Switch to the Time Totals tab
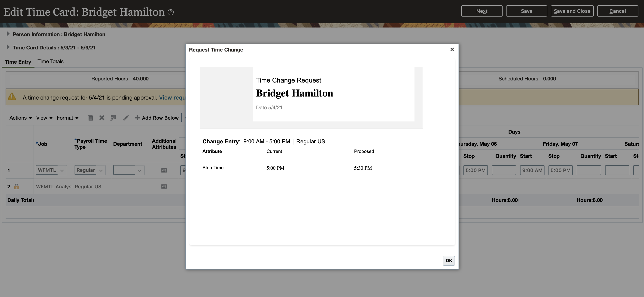Viewport: 644px width, 297px height. tap(51, 62)
